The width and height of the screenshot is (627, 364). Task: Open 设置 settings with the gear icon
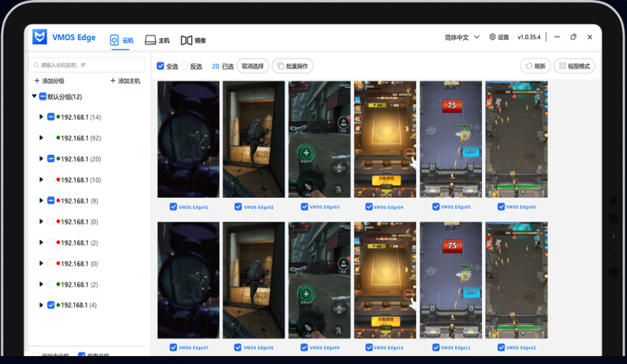tap(498, 37)
